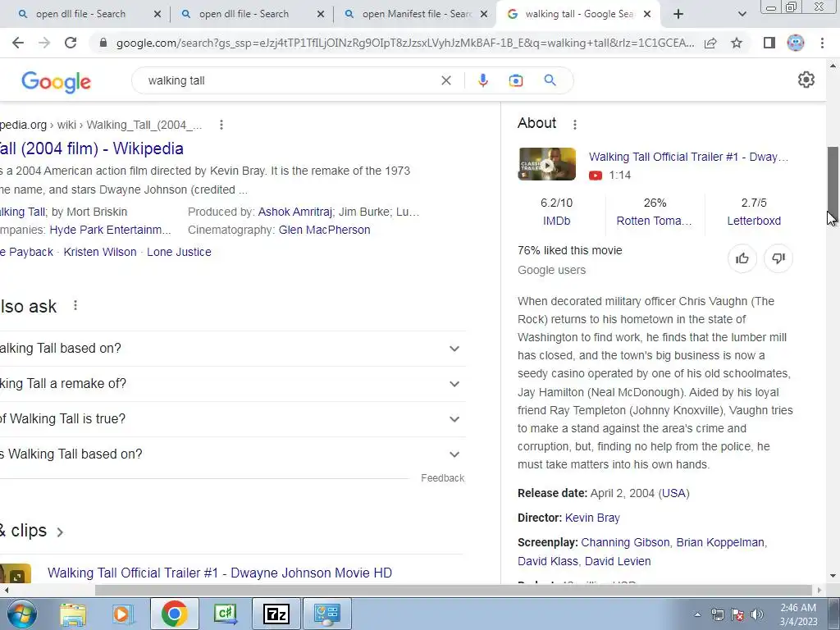Open 'Walking Tall Official Trailer #1 - Dwayne Johnson Movie HD'

220,573
